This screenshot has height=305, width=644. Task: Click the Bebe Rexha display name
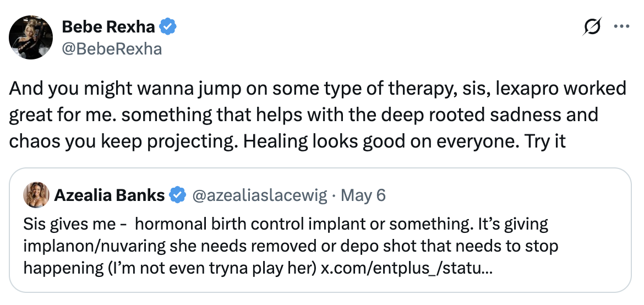pyautogui.click(x=108, y=26)
